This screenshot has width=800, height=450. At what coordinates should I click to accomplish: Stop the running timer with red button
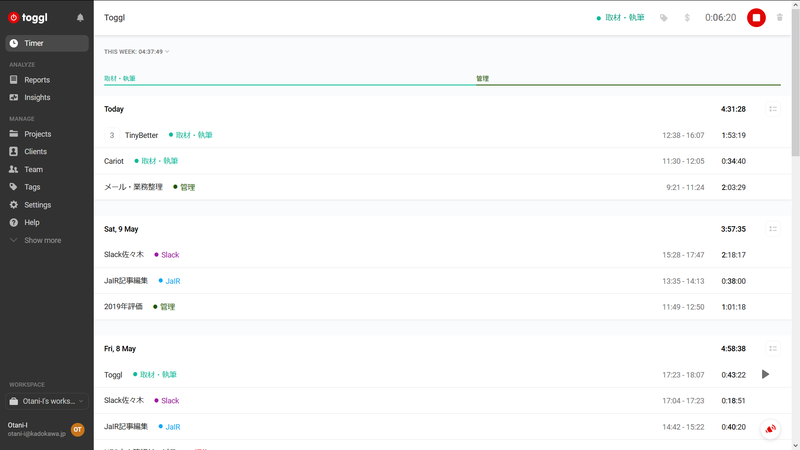(756, 17)
